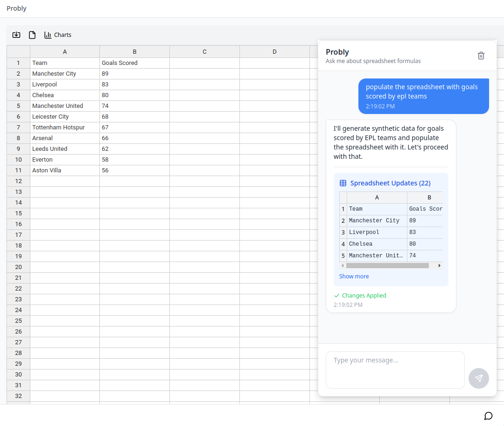
Task: Click the blue user message bubble about epl teams
Action: click(424, 96)
